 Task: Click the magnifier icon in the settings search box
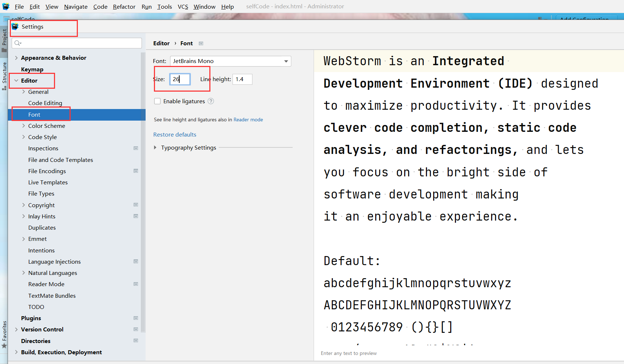tap(18, 43)
